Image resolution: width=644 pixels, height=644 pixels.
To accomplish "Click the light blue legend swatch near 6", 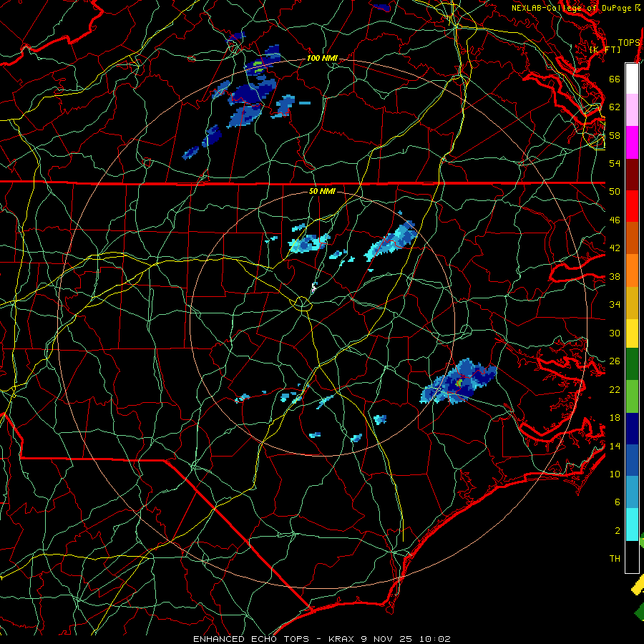I will [632, 492].
